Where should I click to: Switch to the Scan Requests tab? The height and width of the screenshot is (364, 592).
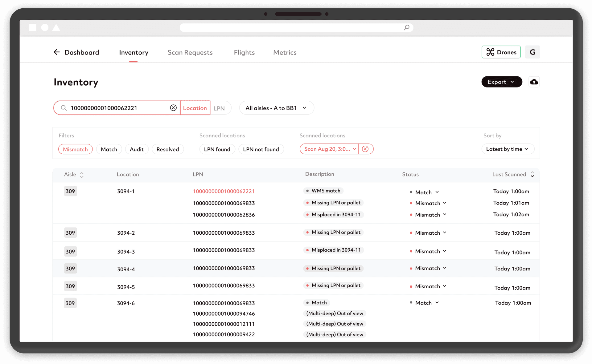[x=190, y=52]
